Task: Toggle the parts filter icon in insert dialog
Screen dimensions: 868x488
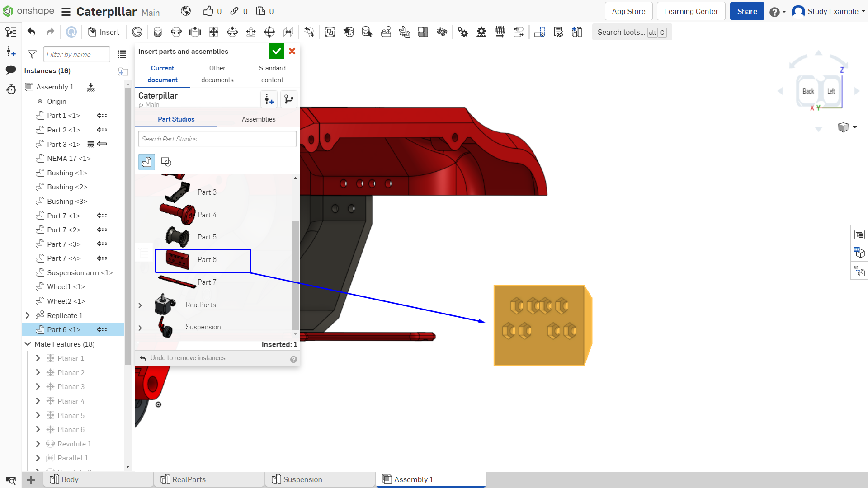Action: point(146,162)
